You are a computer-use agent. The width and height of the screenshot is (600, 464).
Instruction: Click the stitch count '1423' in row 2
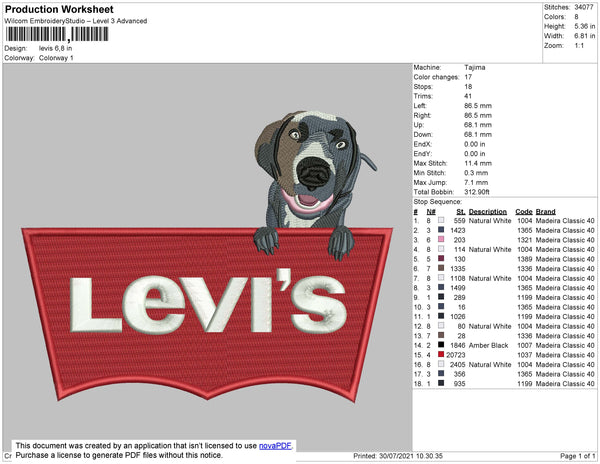pyautogui.click(x=458, y=230)
